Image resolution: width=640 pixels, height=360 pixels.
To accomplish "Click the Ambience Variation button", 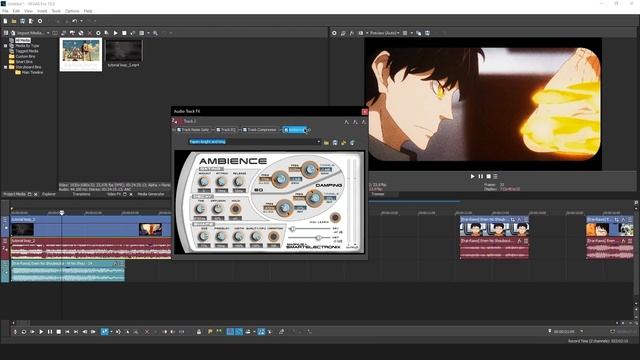I will point(273,237).
